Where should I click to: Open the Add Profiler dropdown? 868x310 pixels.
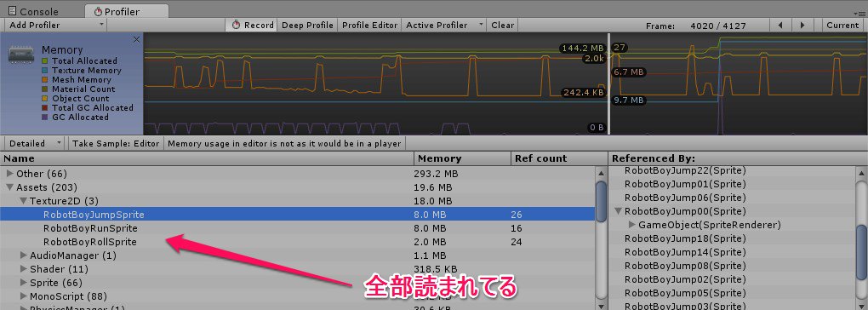pyautogui.click(x=56, y=25)
